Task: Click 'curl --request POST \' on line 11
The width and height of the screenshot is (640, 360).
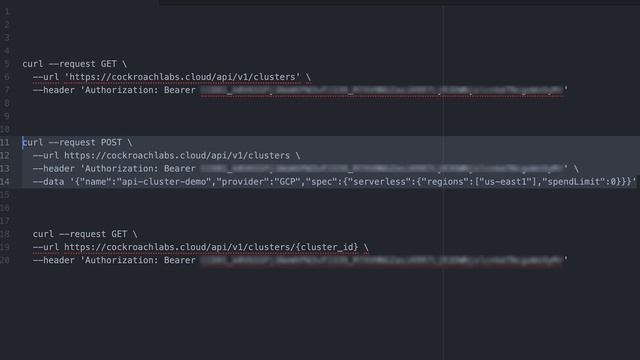Action: [77, 142]
